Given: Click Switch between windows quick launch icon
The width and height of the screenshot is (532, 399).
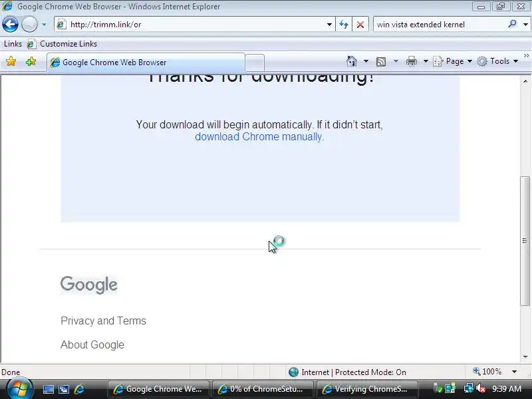Looking at the screenshot, I should 64,389.
